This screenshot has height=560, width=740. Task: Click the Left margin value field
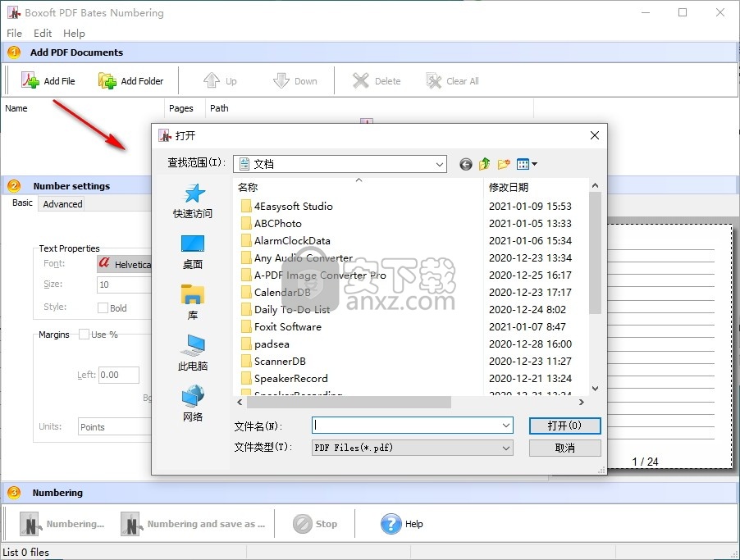click(118, 375)
